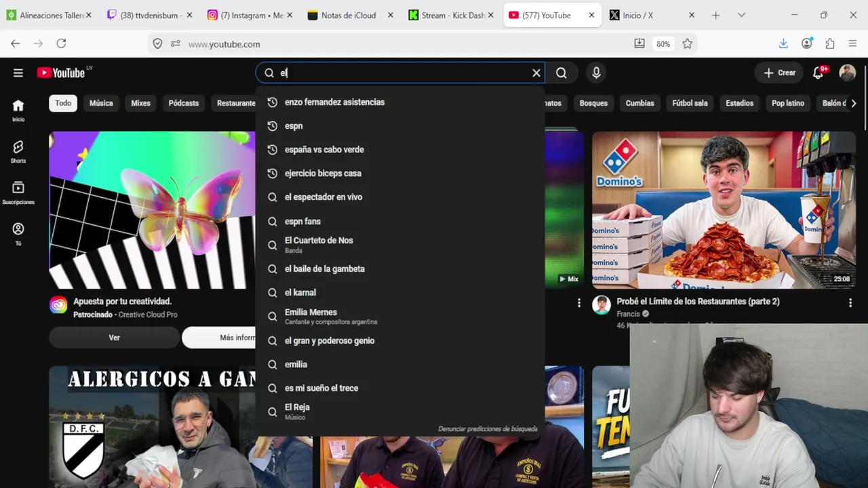868x488 pixels.
Task: Switch to the Inicio / X tab
Action: click(x=652, y=15)
